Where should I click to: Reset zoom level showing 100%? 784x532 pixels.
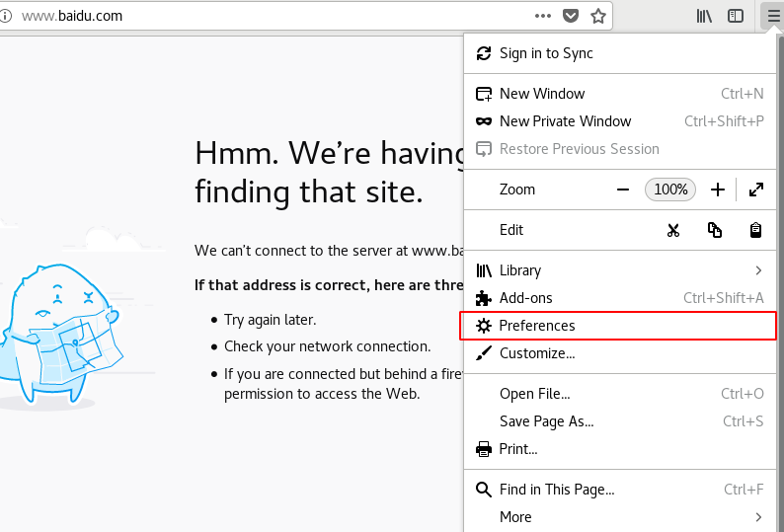670,190
